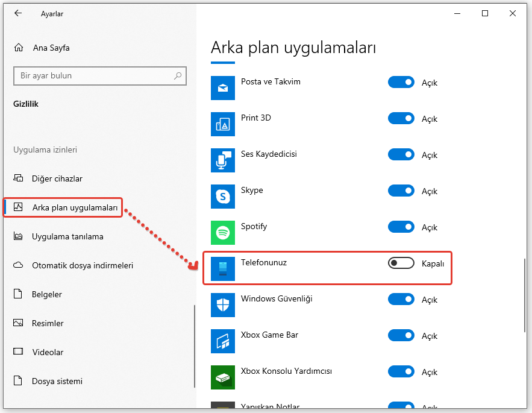
Task: Click the Print 3D app icon
Action: pos(222,124)
